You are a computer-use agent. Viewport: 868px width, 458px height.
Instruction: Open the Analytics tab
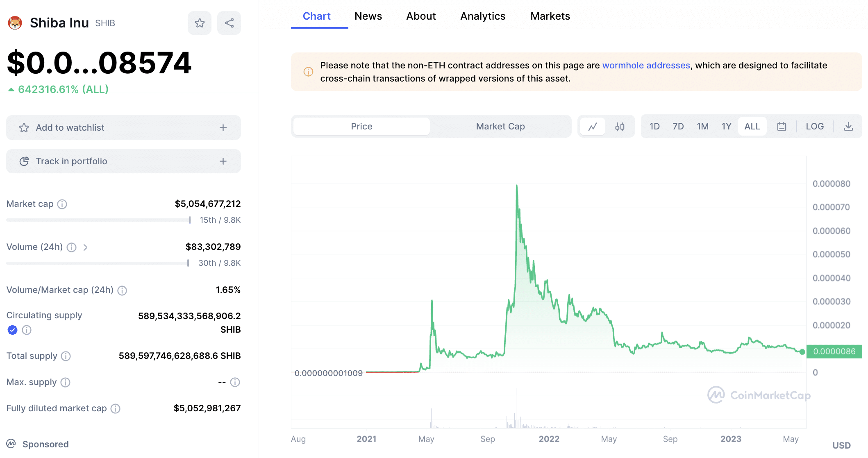(483, 16)
